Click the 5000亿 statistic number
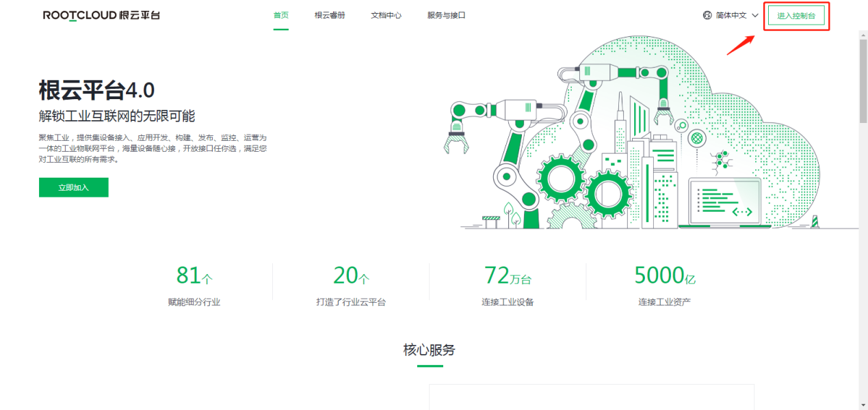868x410 pixels. 665,275
